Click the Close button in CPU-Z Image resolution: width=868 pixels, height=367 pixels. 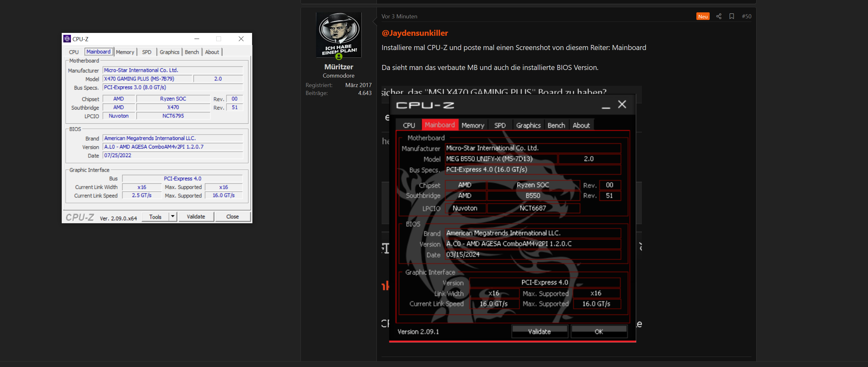click(x=232, y=216)
